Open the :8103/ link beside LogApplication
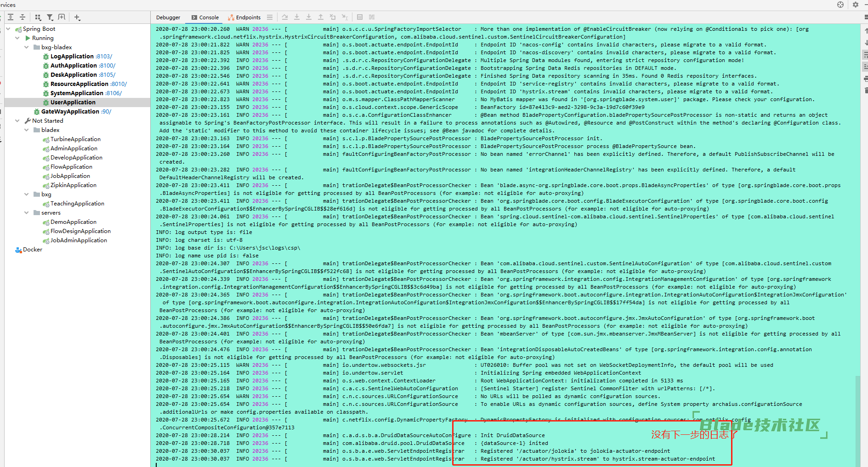This screenshot has width=868, height=467. pyautogui.click(x=104, y=57)
